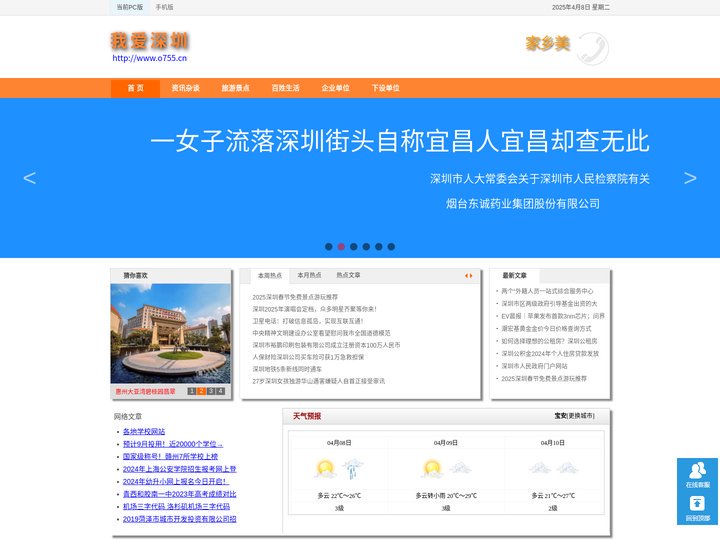Click the next slide arrow on banner
Image resolution: width=720 pixels, height=540 pixels.
coord(690,178)
